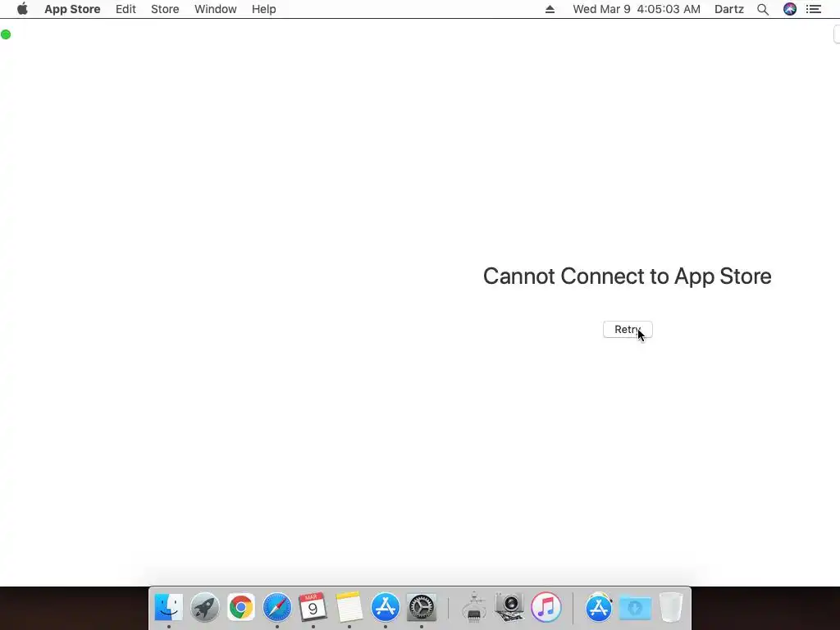Launch Launchpad rocket icon in Dock
Image resolution: width=840 pixels, height=630 pixels.
[x=204, y=608]
